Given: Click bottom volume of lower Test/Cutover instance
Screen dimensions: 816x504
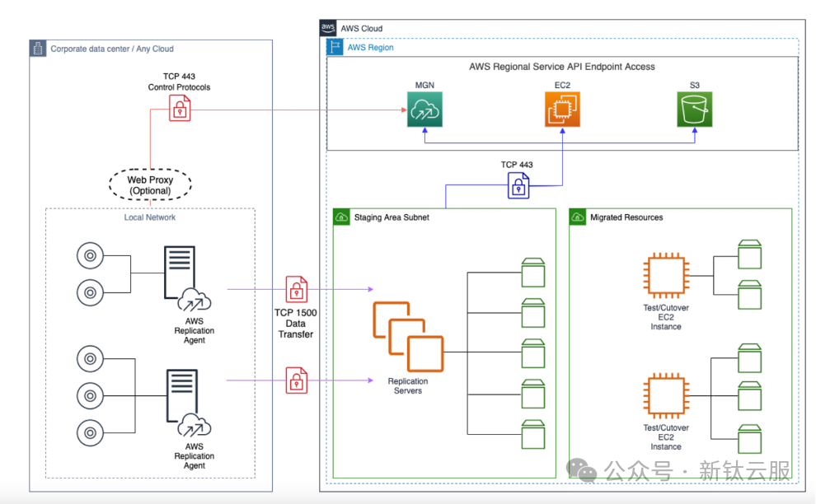Looking at the screenshot, I should 749,439.
